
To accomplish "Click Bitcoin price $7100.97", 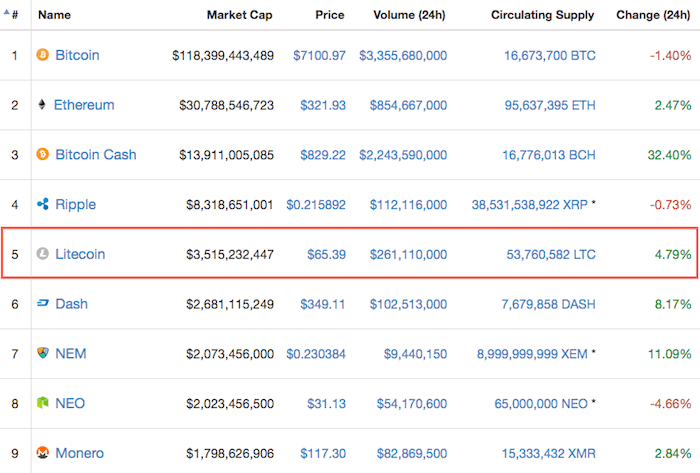I will click(319, 55).
